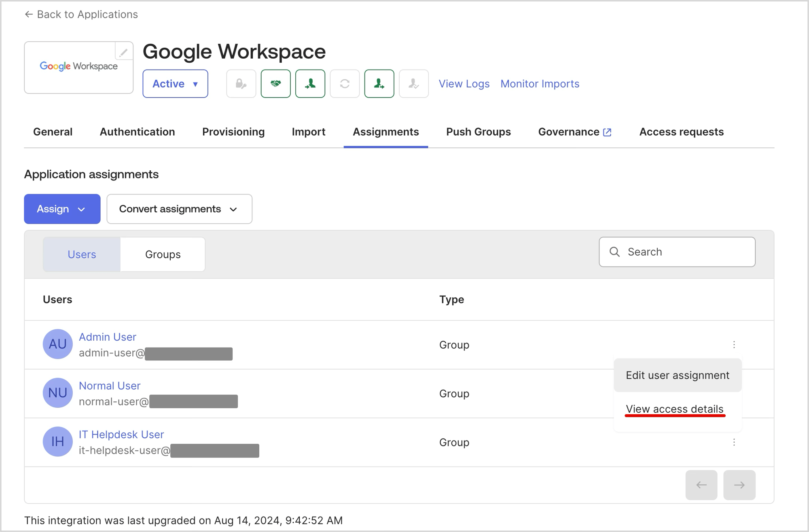Open the Admin User row kebab menu
The height and width of the screenshot is (532, 809).
734,345
